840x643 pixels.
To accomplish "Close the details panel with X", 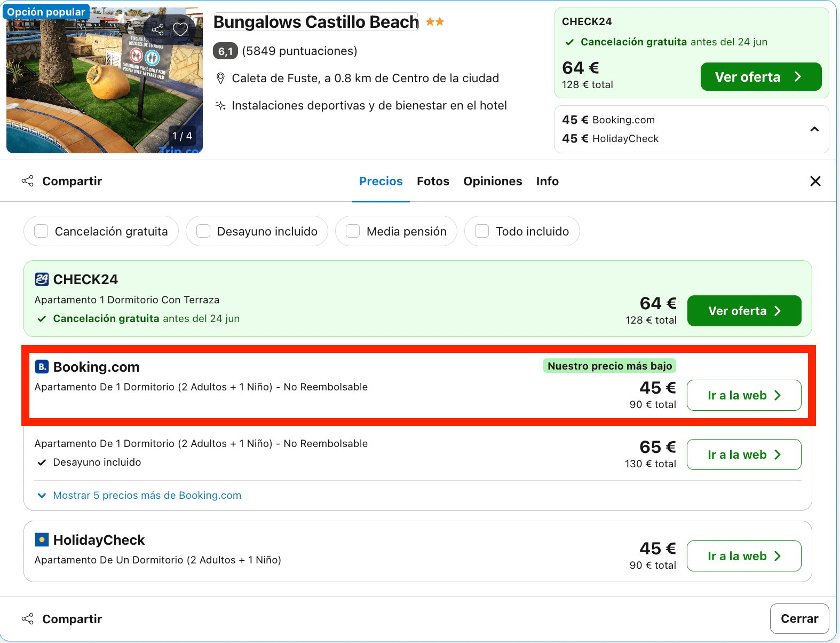I will [815, 181].
